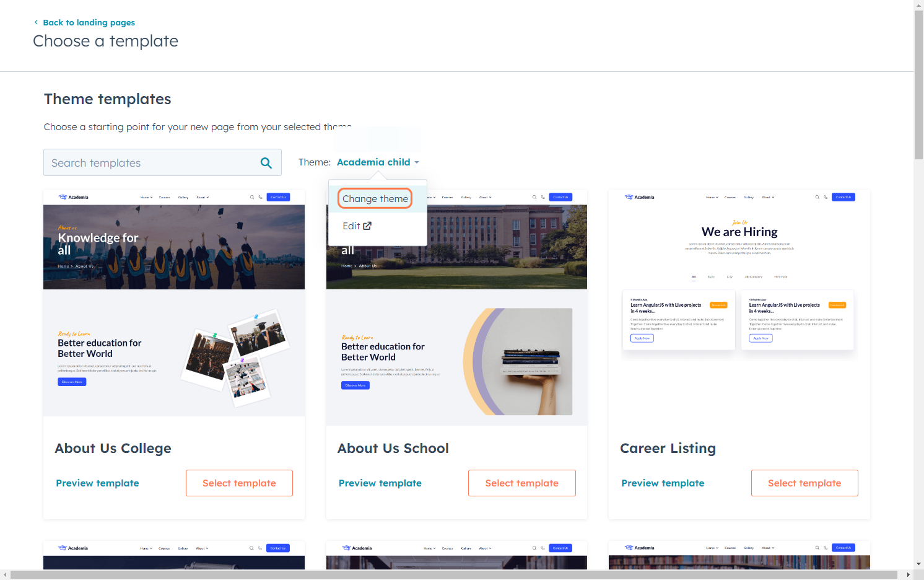Click vertical scrollbar up arrow

click(918, 5)
